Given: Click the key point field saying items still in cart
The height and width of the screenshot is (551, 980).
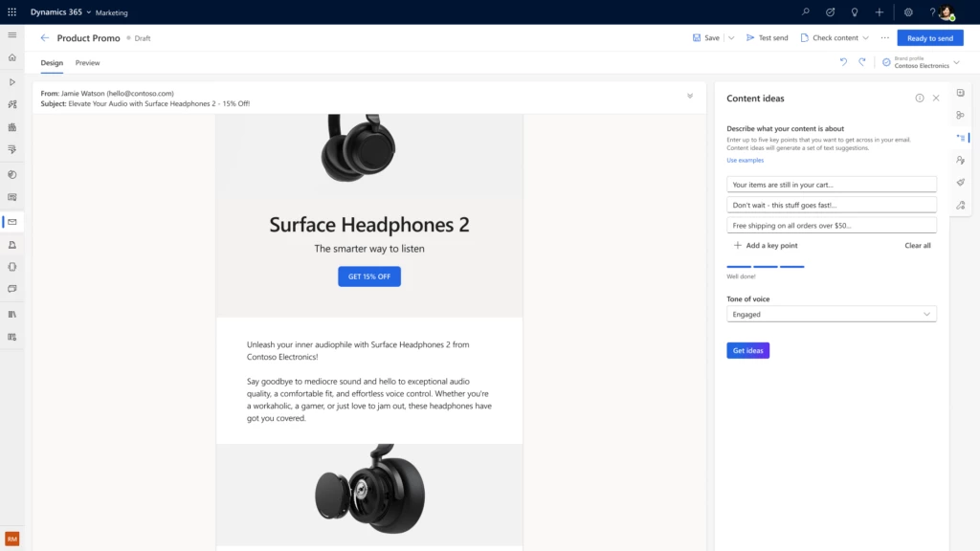Looking at the screenshot, I should [831, 184].
